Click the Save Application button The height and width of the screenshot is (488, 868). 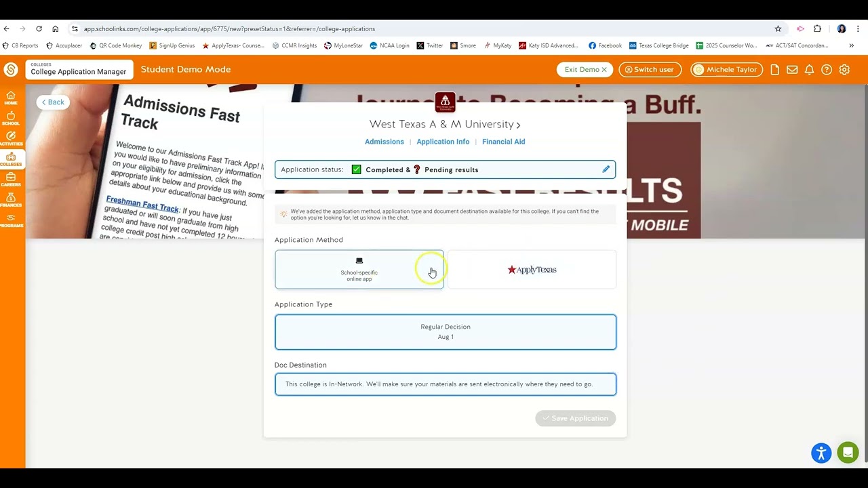(x=575, y=418)
